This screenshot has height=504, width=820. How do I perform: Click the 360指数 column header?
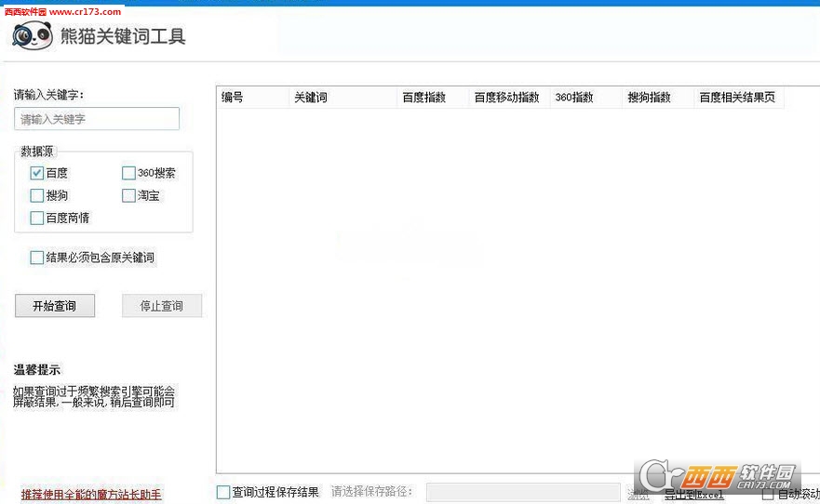(586, 97)
